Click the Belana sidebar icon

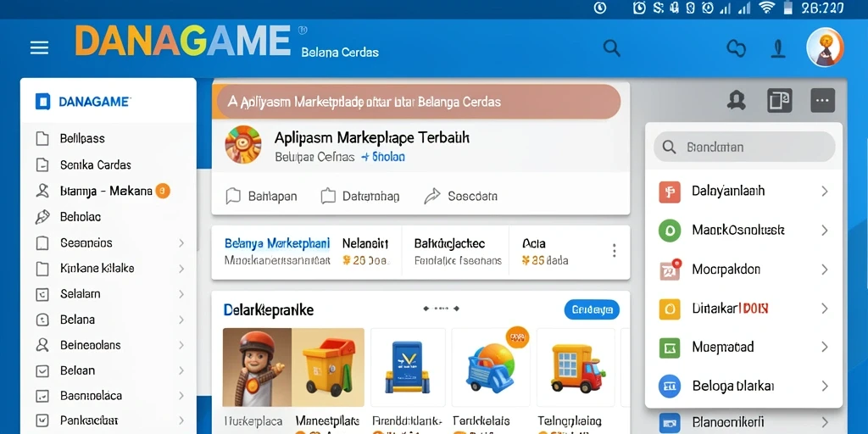(x=42, y=320)
